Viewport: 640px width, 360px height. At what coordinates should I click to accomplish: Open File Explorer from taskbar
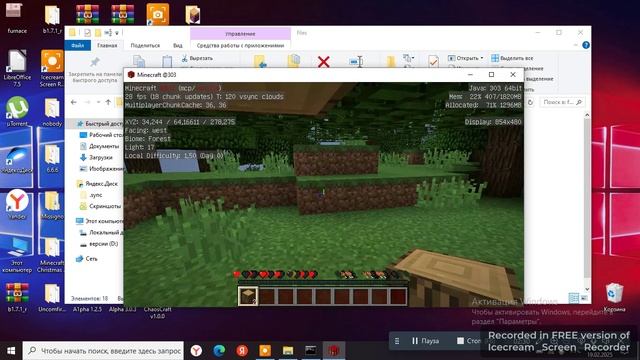click(x=288, y=351)
